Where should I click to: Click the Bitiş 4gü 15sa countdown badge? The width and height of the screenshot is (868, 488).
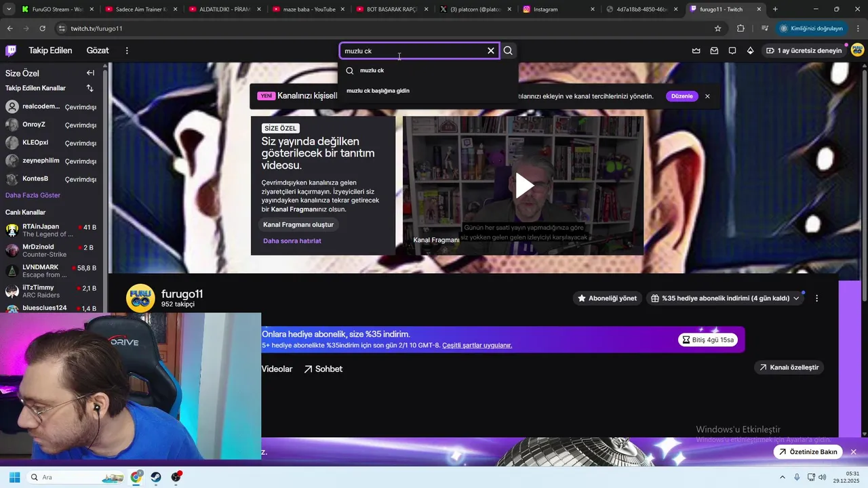[x=708, y=340]
